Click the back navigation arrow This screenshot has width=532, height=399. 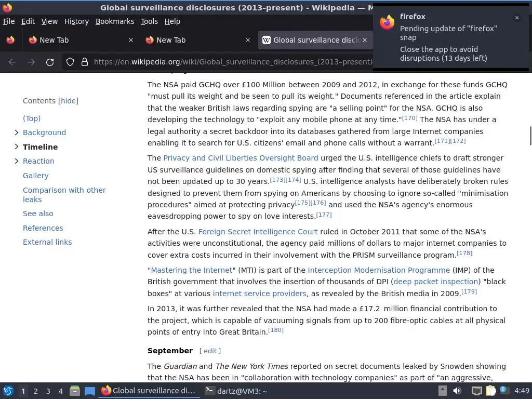pos(12,62)
